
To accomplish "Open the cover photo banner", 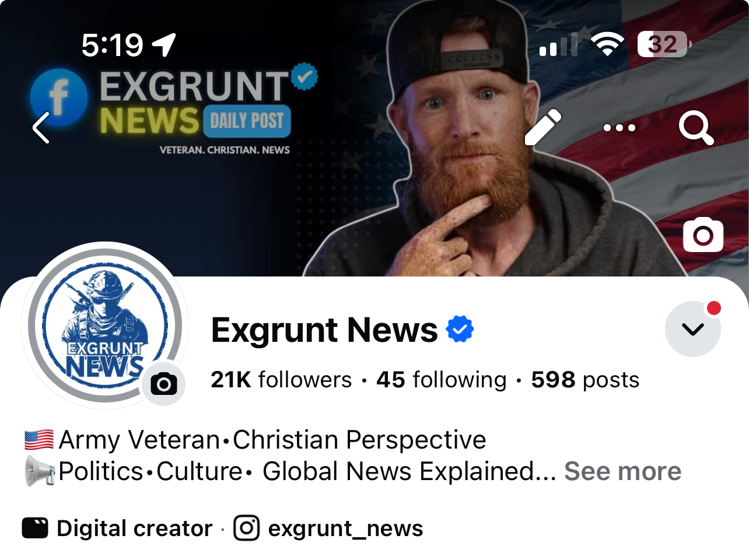I will [374, 175].
